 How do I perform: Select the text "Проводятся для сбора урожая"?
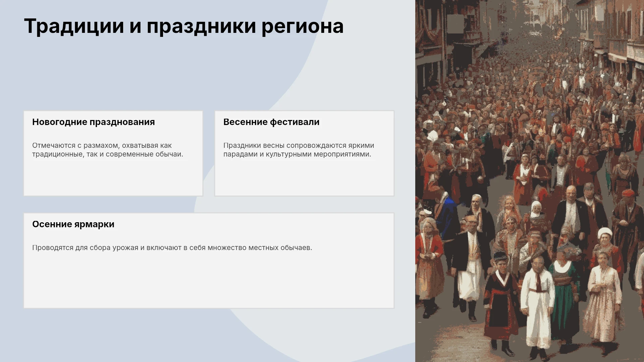pyautogui.click(x=85, y=248)
